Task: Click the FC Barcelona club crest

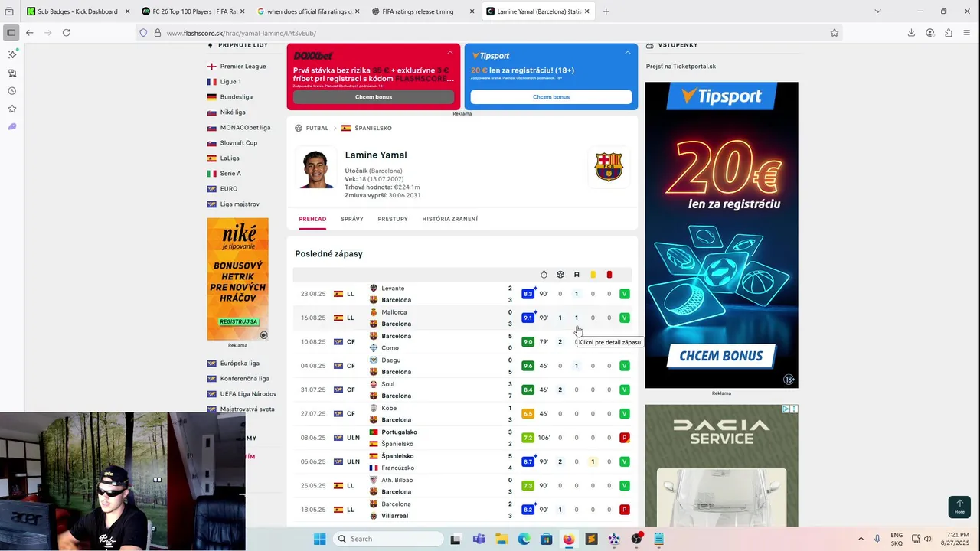Action: coord(609,167)
